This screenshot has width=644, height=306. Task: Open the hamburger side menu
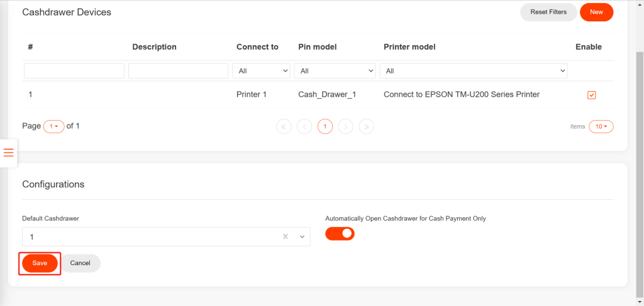9,153
